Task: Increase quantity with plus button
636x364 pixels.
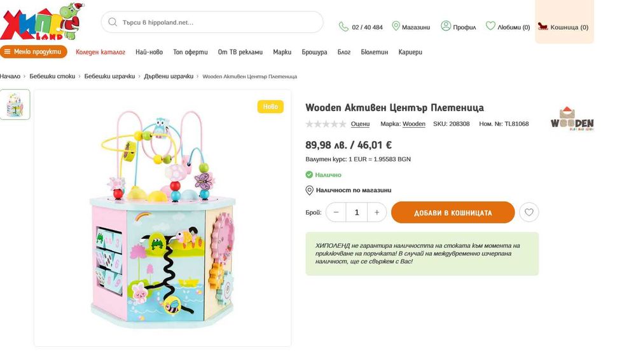Action: click(377, 212)
